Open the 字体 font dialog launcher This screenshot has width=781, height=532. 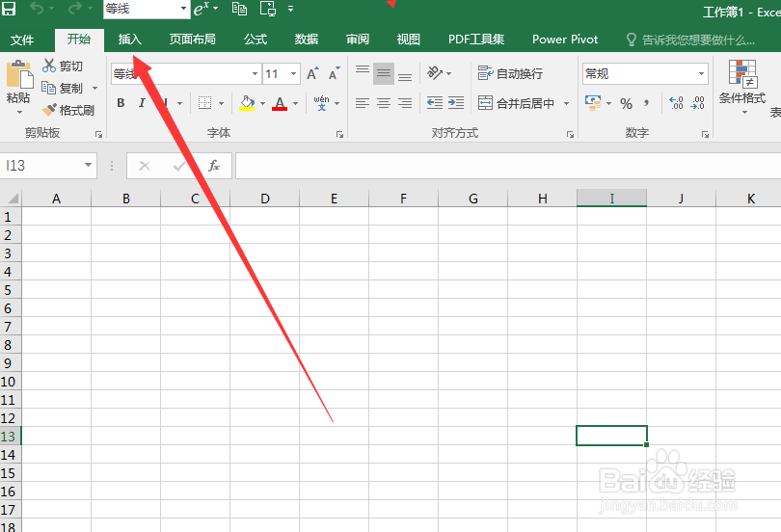coord(339,134)
